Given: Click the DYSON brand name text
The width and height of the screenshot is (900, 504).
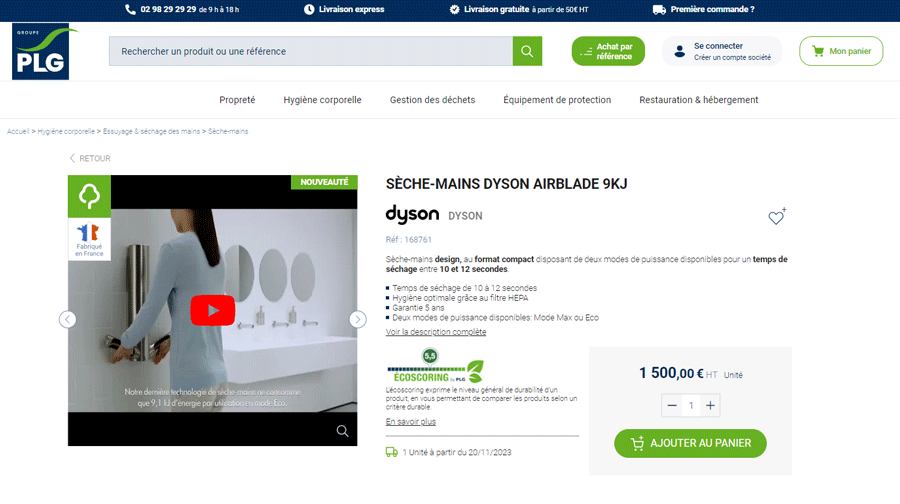Looking at the screenshot, I should click(465, 216).
